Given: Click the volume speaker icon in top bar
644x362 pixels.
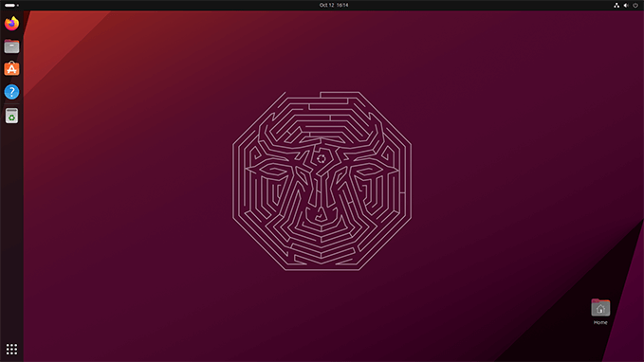Looking at the screenshot, I should tap(626, 6).
